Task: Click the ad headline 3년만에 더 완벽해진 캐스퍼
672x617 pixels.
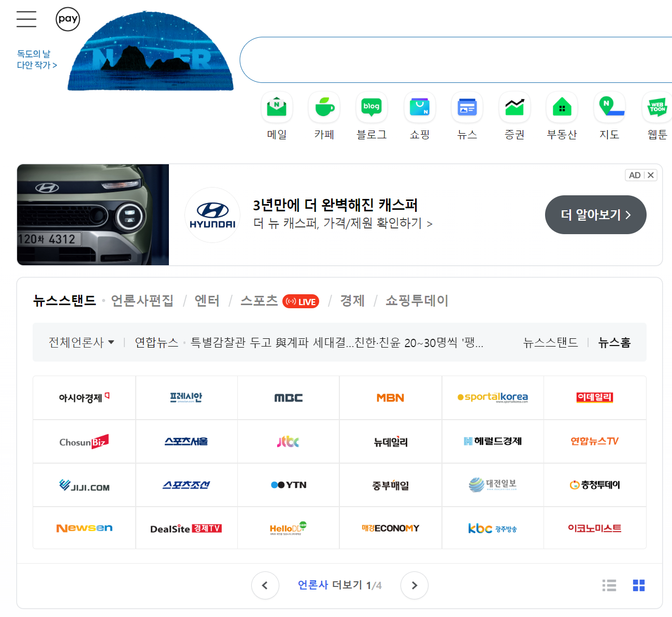Action: click(335, 205)
